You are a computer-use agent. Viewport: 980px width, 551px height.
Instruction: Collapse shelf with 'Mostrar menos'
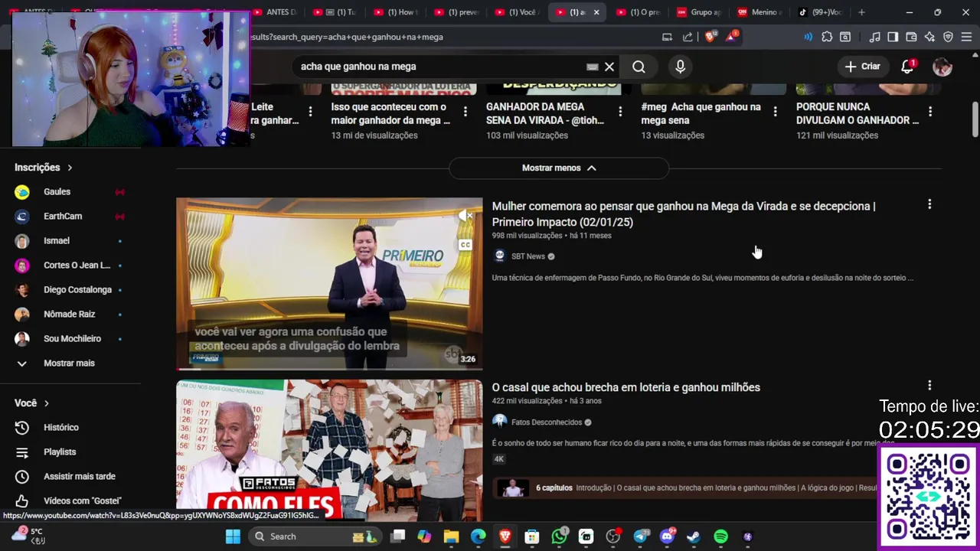pyautogui.click(x=559, y=168)
